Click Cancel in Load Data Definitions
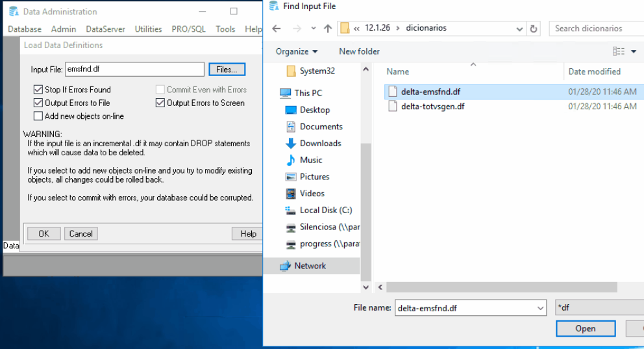Screen dimensions: 644x349 tap(81, 233)
